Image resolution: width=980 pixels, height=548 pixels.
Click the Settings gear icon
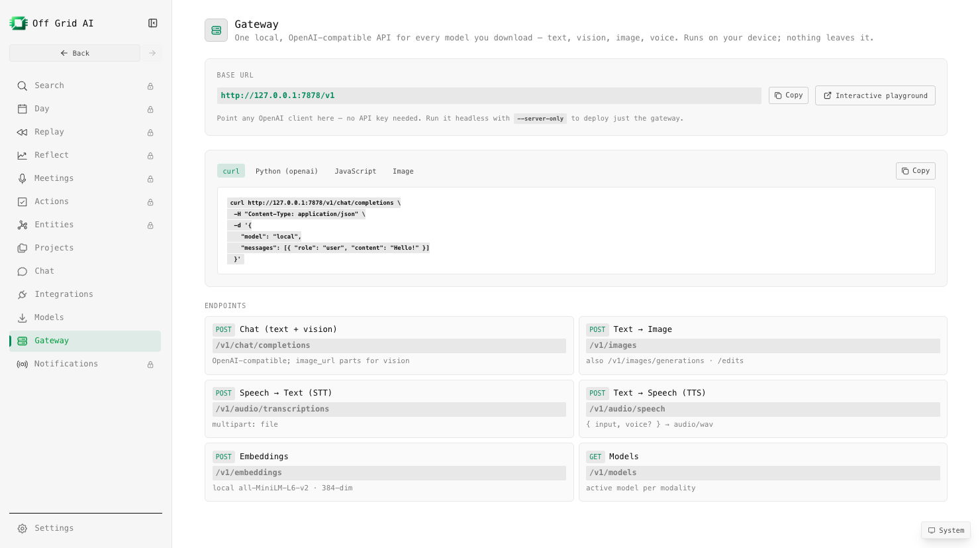(23, 528)
